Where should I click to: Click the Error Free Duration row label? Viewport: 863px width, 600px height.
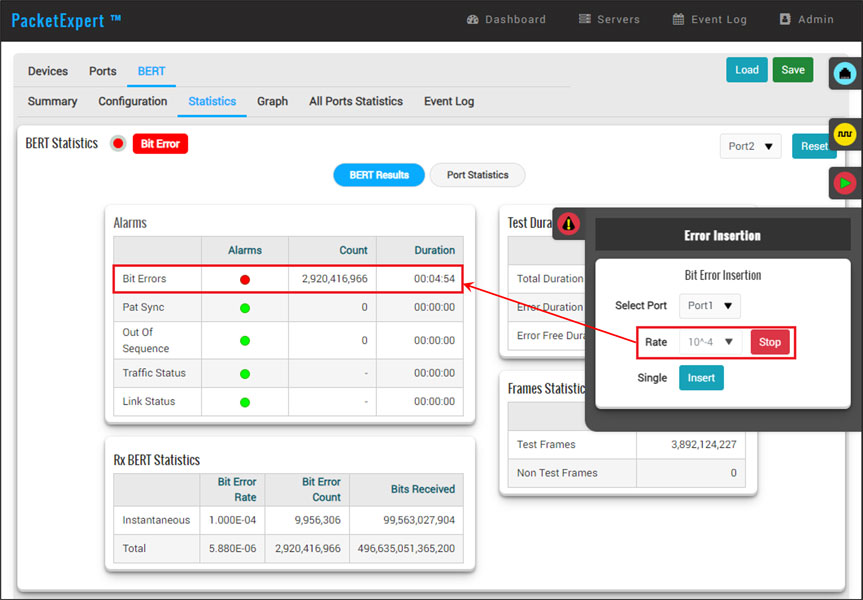(x=551, y=336)
